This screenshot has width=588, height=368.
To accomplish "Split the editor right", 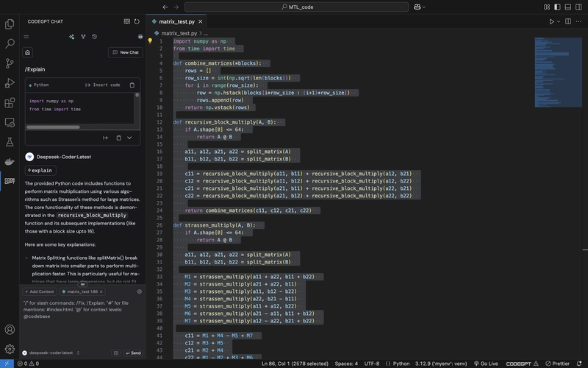I will click(568, 21).
